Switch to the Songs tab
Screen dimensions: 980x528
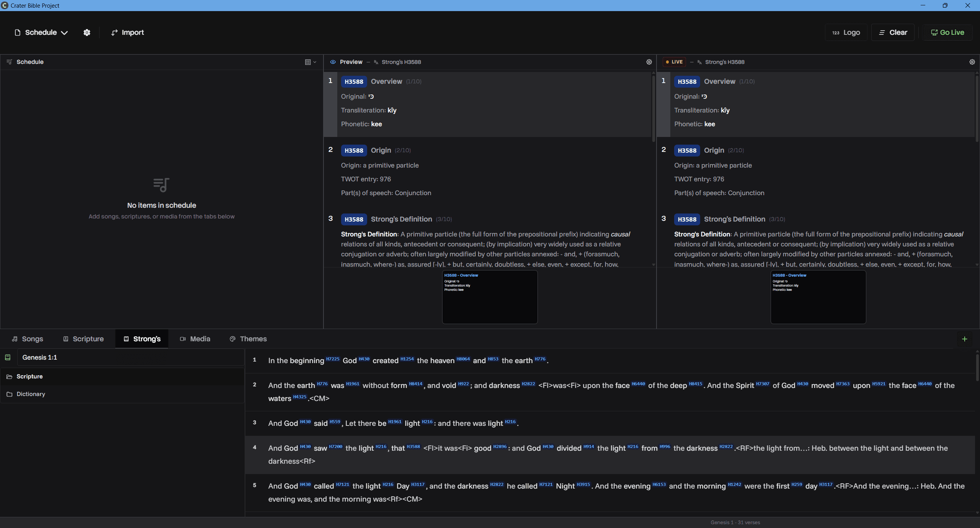27,339
